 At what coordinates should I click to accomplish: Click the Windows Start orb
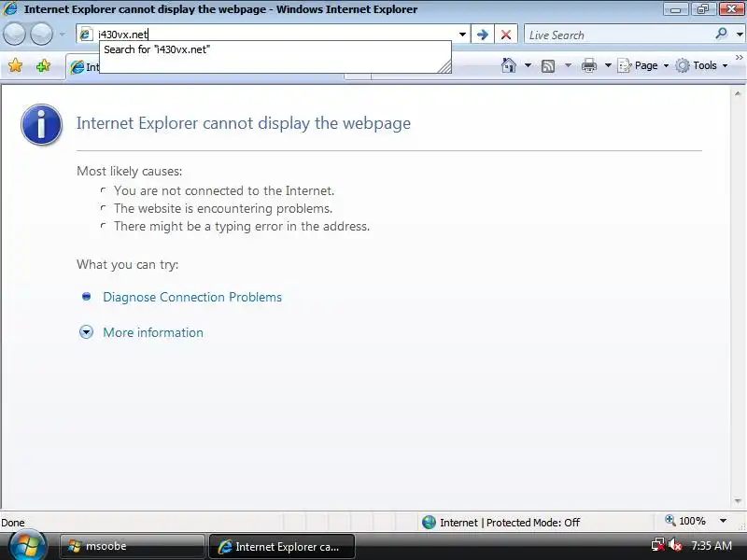pyautogui.click(x=28, y=545)
